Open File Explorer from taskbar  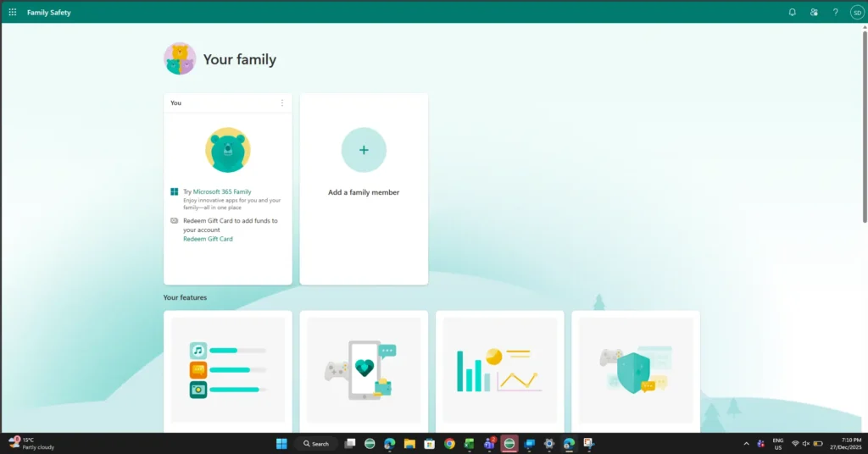click(409, 444)
